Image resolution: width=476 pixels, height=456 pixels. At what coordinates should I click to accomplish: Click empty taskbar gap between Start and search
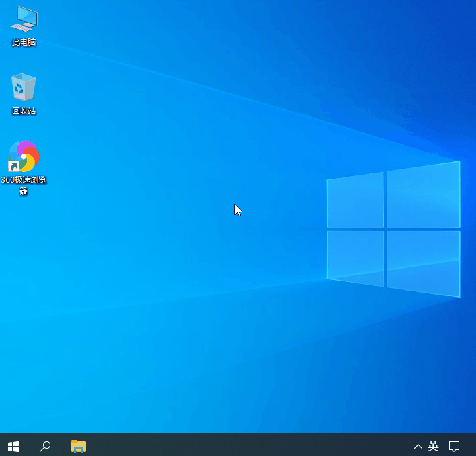(x=28, y=445)
